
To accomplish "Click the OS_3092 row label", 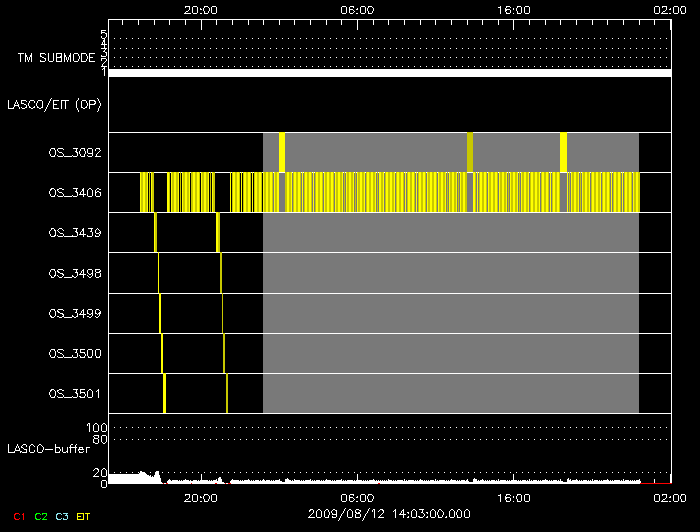I will (74, 153).
